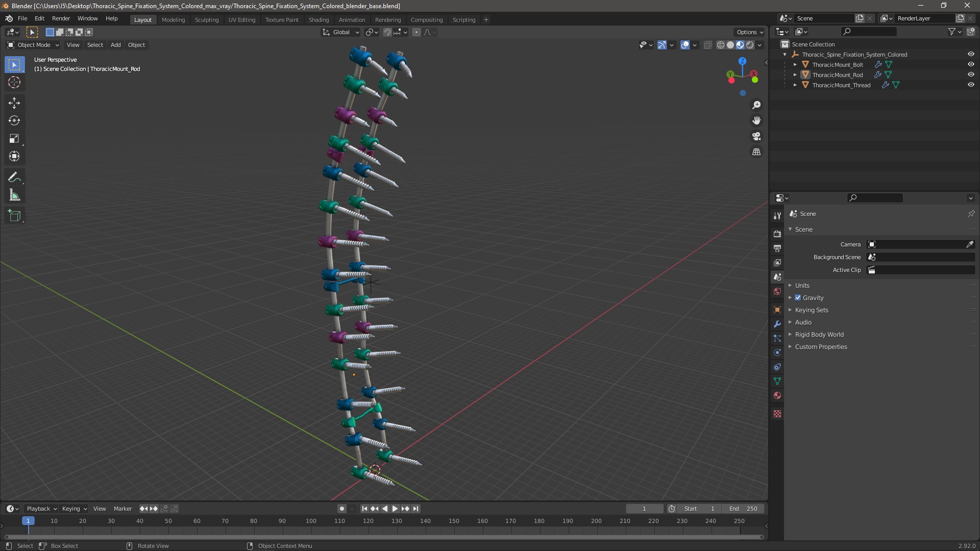Open the viewport Add menu

116,45
